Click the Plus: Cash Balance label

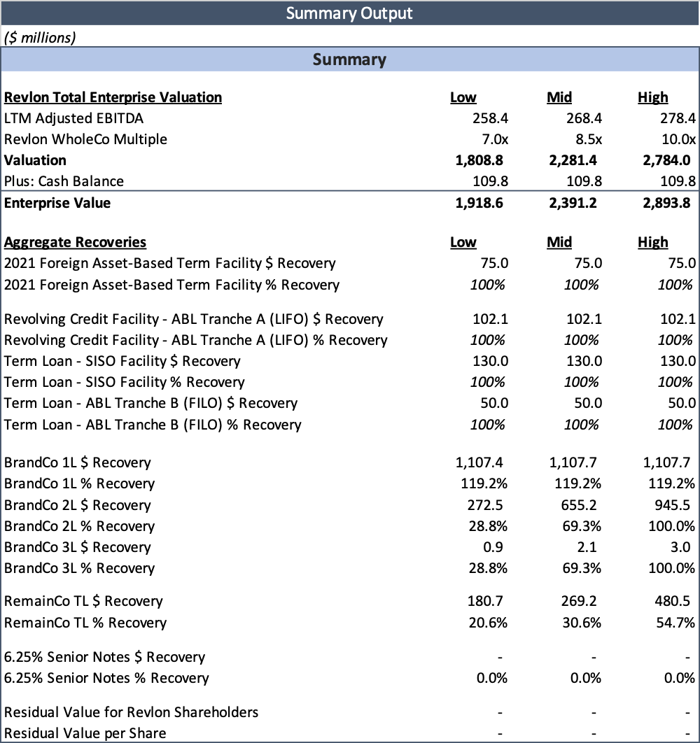click(x=64, y=181)
